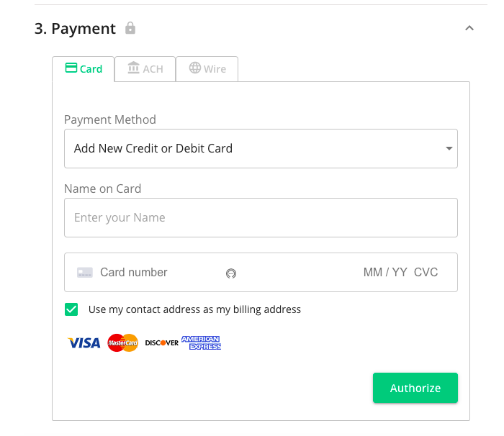504x436 pixels.
Task: Switch to the ACH tab
Action: pos(145,69)
